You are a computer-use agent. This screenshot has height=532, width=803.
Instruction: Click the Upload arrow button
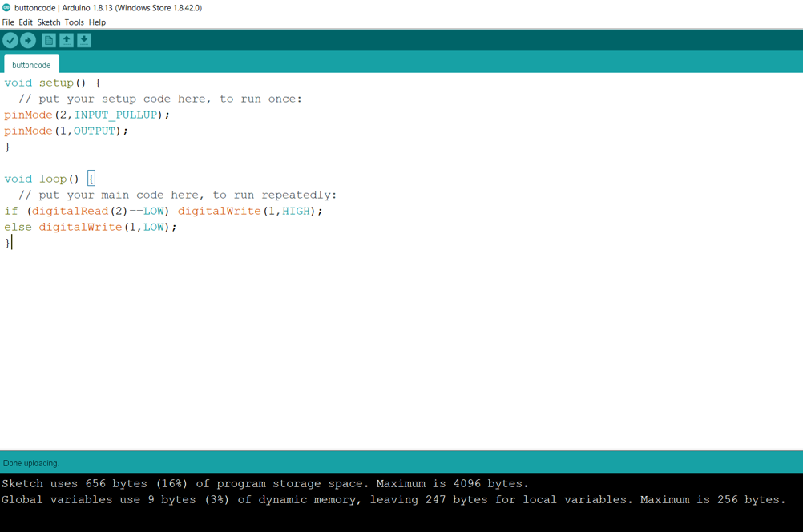click(28, 40)
